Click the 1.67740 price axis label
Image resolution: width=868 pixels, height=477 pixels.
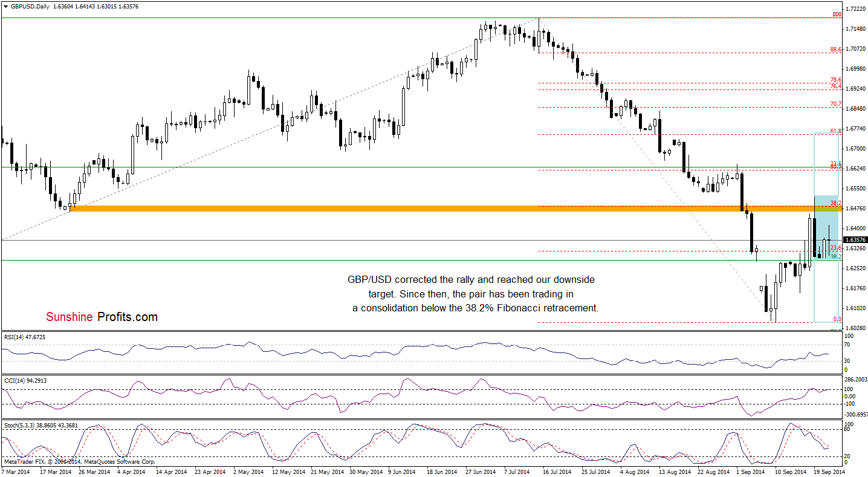tap(855, 129)
